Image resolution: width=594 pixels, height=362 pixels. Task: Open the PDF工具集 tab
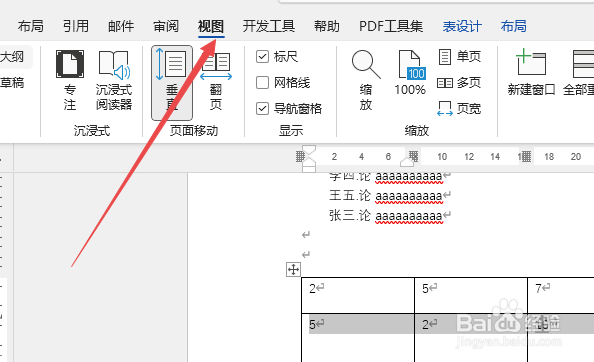pos(391,26)
